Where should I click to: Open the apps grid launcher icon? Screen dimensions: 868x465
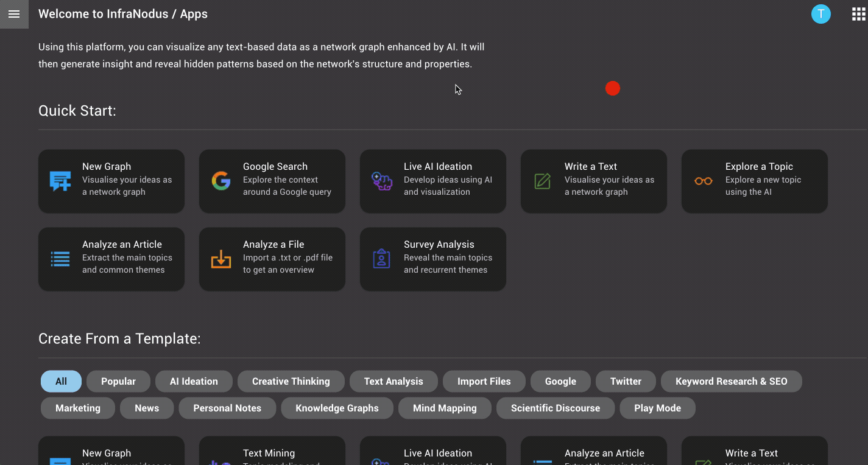tap(858, 14)
